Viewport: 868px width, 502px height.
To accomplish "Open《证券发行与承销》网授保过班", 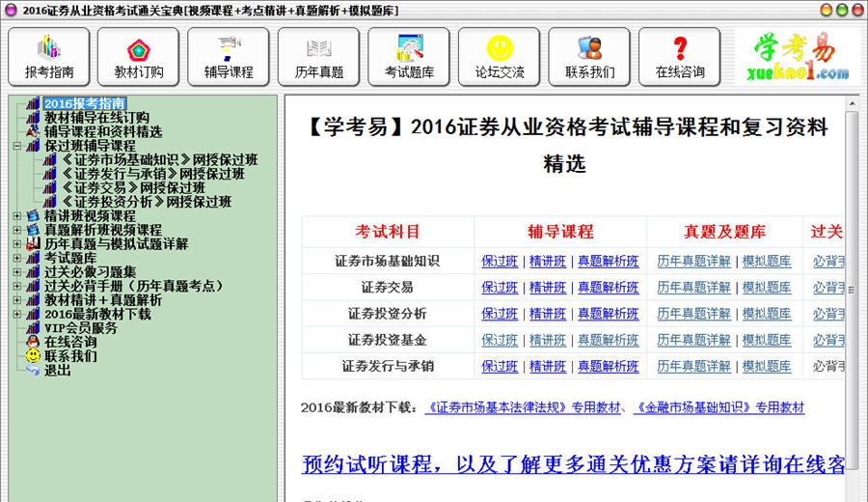I will (x=152, y=174).
